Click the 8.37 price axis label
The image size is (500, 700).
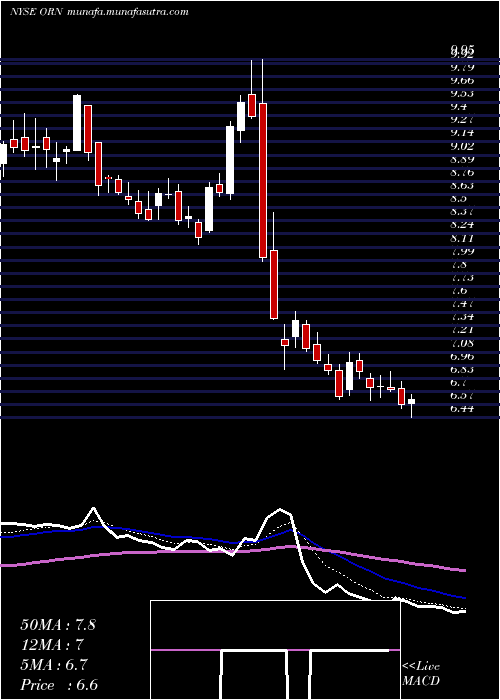click(462, 212)
